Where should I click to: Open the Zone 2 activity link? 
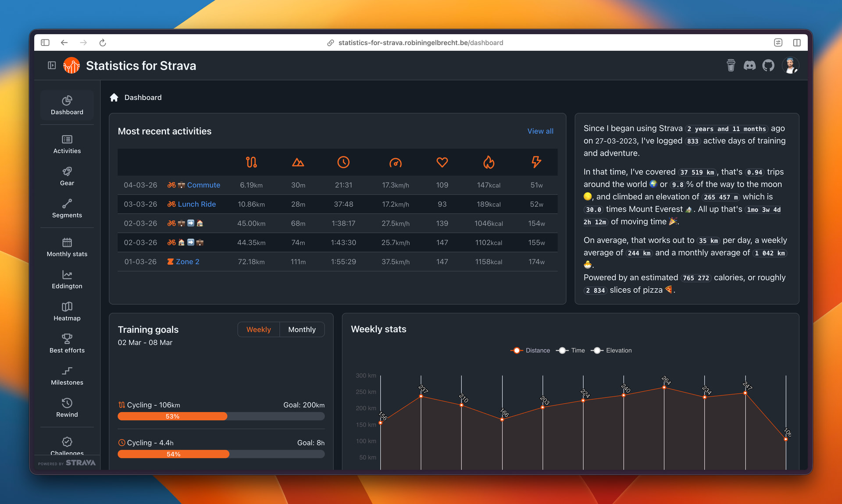tap(187, 262)
